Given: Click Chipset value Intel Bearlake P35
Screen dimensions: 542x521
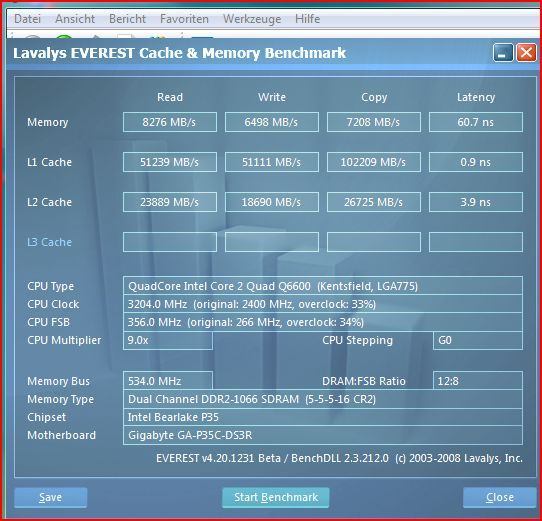Looking at the screenshot, I should click(x=323, y=417).
